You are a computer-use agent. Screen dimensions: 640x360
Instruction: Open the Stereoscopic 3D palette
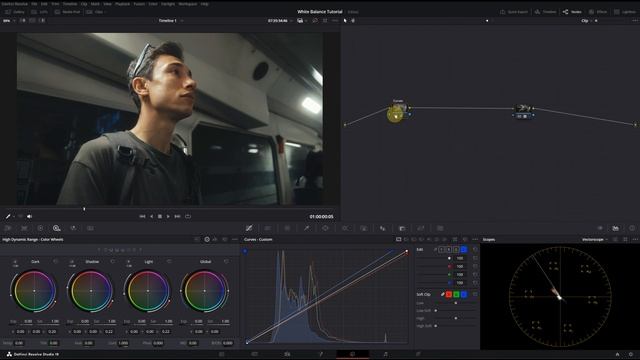440,228
